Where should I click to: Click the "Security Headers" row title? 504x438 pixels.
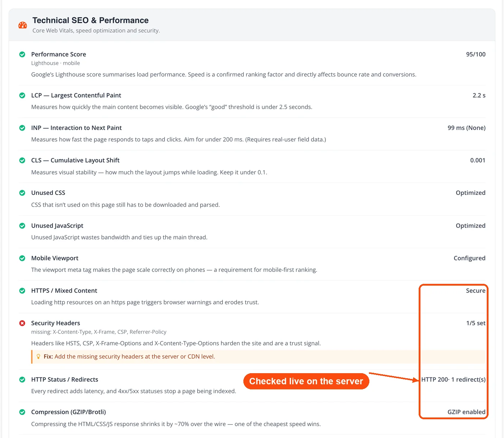(x=55, y=323)
